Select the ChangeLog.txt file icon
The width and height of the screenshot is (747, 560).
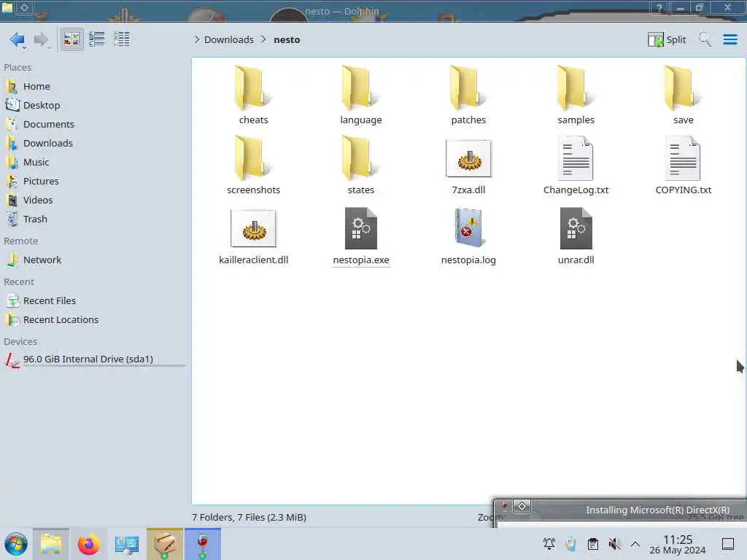[576, 158]
